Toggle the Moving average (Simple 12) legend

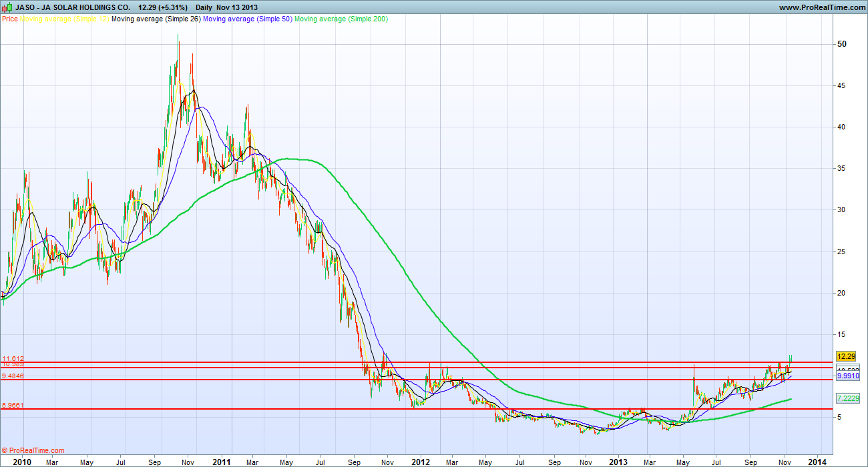64,19
